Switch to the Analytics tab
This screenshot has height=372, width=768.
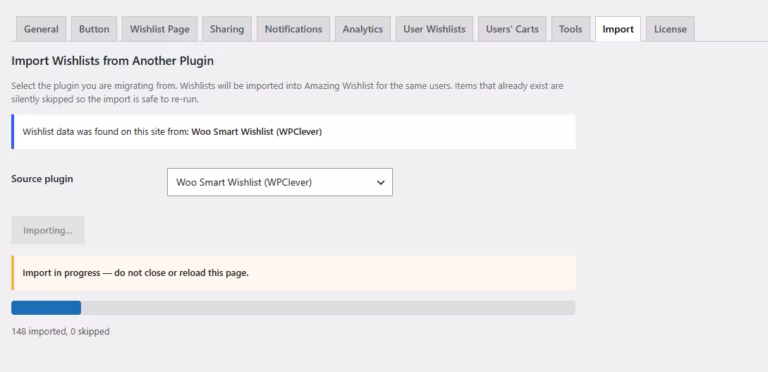click(362, 29)
